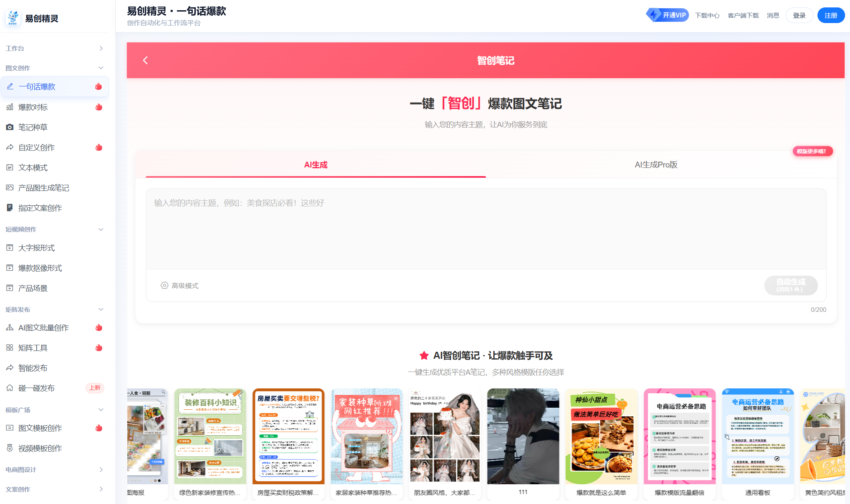Collapse the 图文创作 section
The width and height of the screenshot is (850, 504).
click(x=55, y=68)
